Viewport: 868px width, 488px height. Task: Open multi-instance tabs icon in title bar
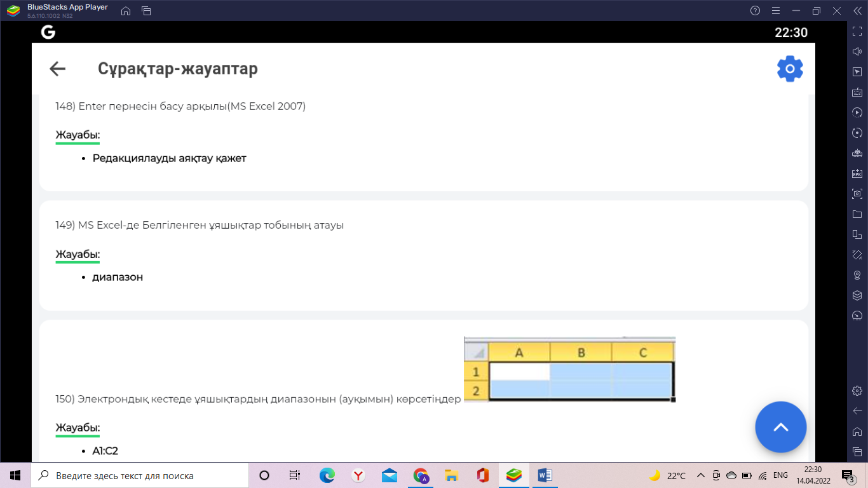click(x=146, y=11)
